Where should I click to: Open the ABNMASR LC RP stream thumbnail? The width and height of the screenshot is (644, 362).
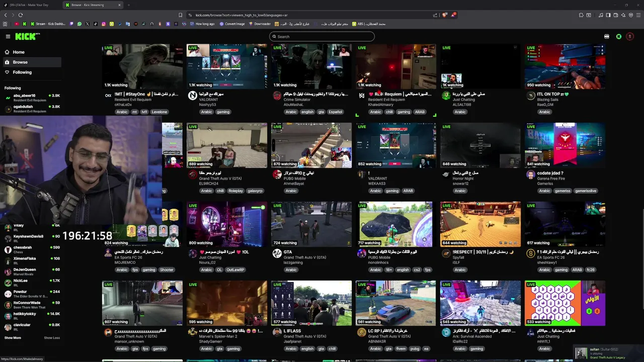pyautogui.click(x=396, y=303)
